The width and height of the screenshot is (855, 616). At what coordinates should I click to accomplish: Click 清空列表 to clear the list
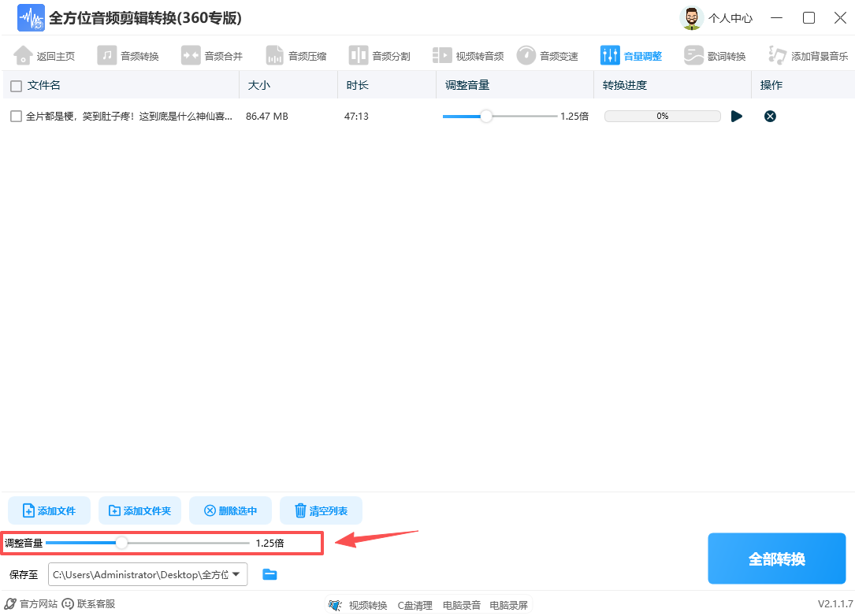click(321, 510)
